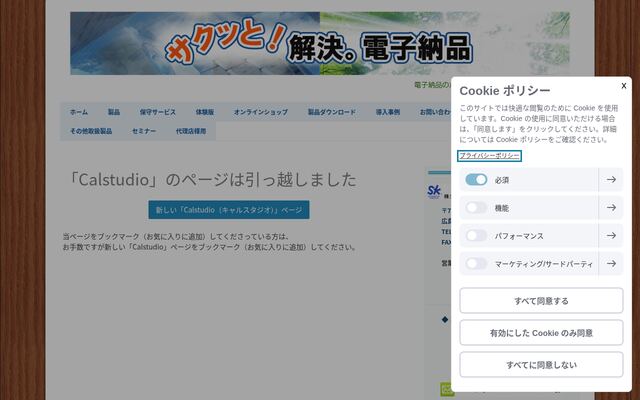Enable the マーケティング/サードパーティ cookie switch

pos(476,264)
